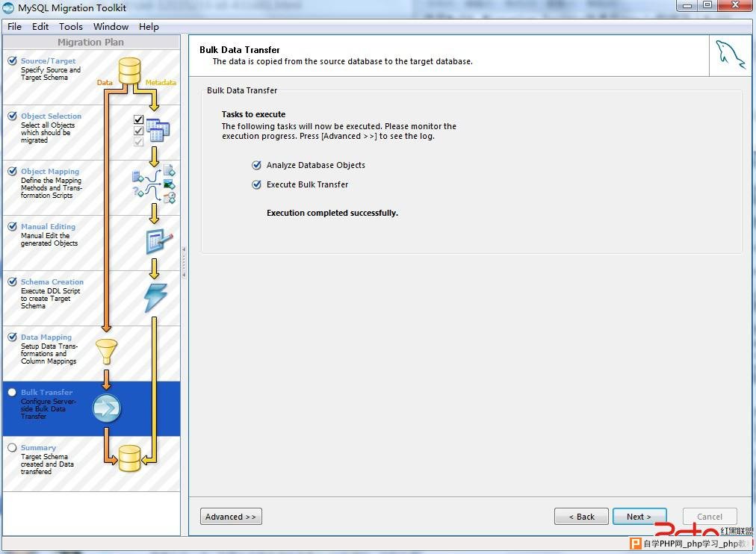Proceed with the Next > button

coord(639,517)
